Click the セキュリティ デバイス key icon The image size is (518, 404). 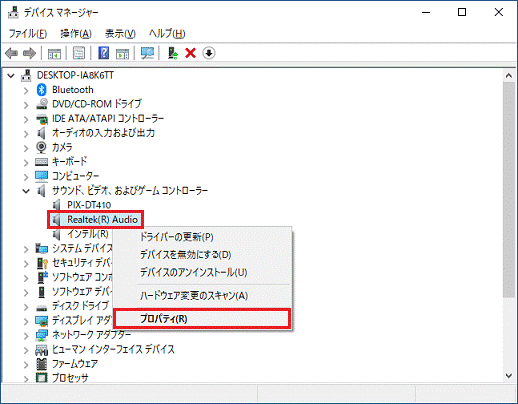[x=42, y=263]
